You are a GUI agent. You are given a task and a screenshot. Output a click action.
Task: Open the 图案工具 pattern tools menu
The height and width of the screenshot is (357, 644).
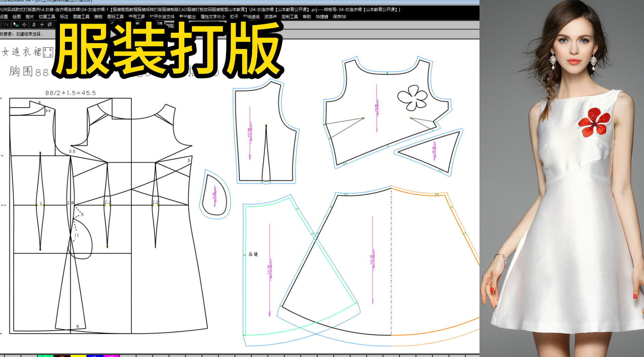(x=81, y=16)
